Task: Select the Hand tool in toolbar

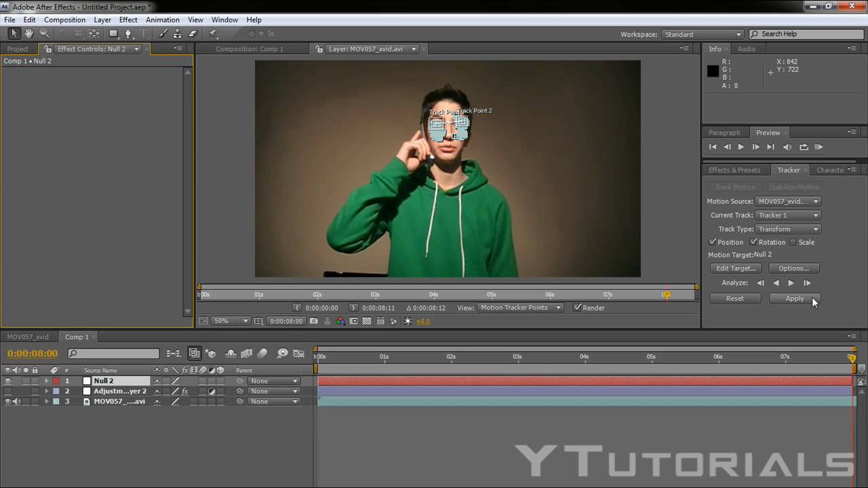Action: [28, 33]
